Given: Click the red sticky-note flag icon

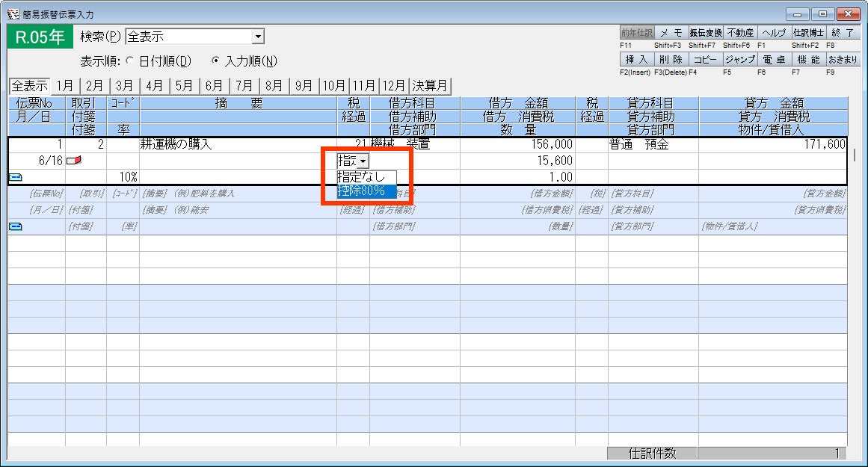Looking at the screenshot, I should (73, 161).
